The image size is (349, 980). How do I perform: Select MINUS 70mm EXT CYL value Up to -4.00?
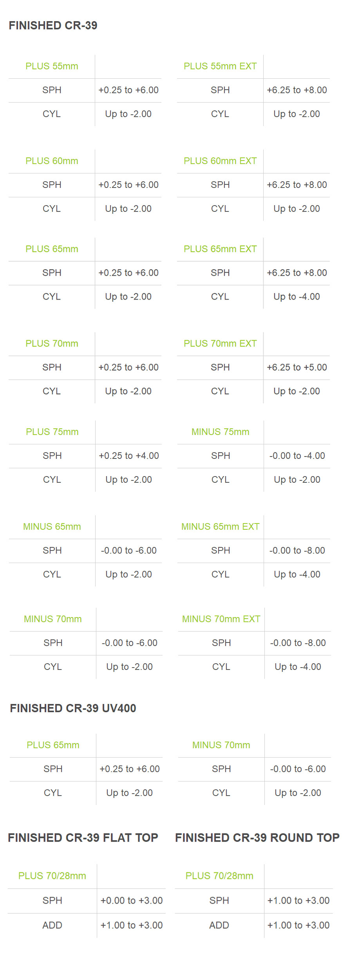[298, 667]
